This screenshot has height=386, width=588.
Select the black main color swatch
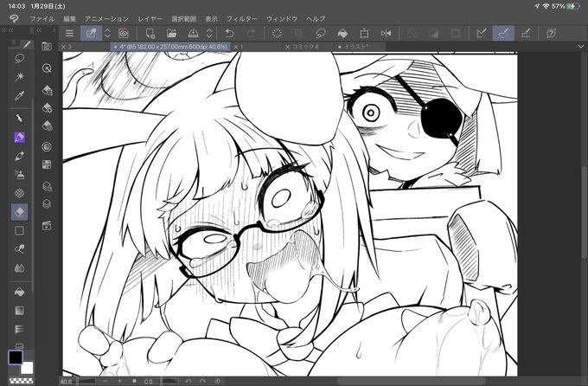point(16,357)
